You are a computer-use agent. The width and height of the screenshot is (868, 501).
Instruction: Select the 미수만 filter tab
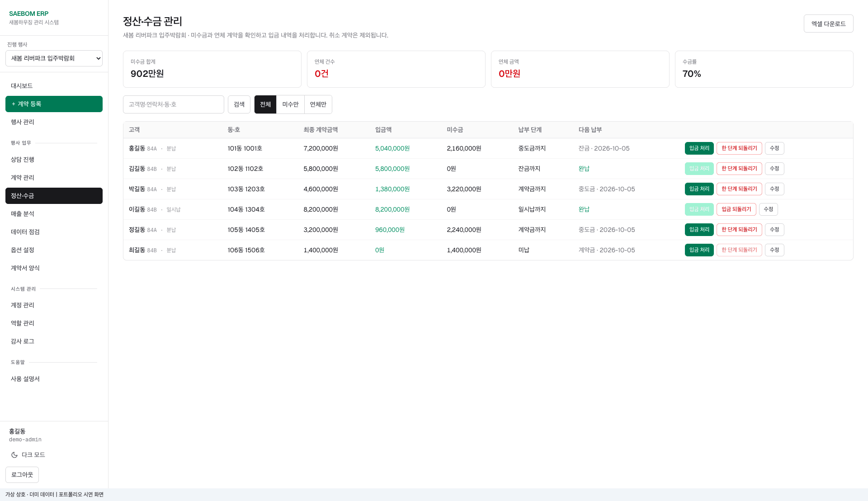[290, 104]
